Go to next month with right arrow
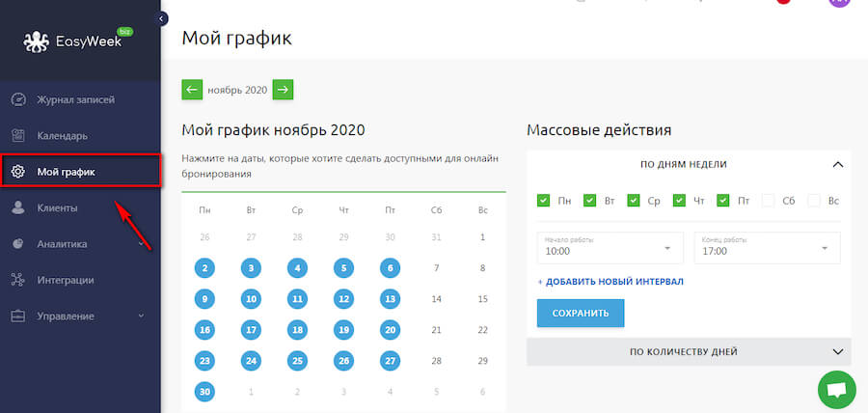This screenshot has height=413, width=868. [x=283, y=90]
